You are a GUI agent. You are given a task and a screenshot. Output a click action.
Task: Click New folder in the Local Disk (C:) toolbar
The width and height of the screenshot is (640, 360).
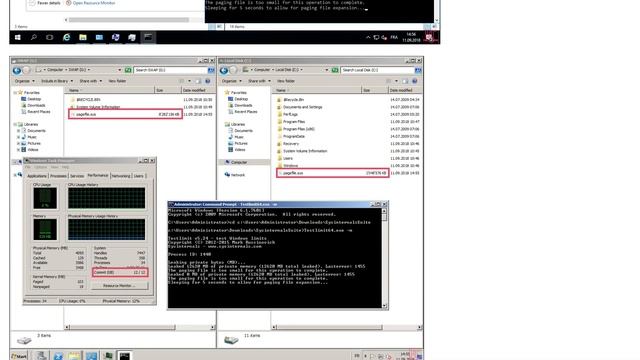(x=286, y=81)
